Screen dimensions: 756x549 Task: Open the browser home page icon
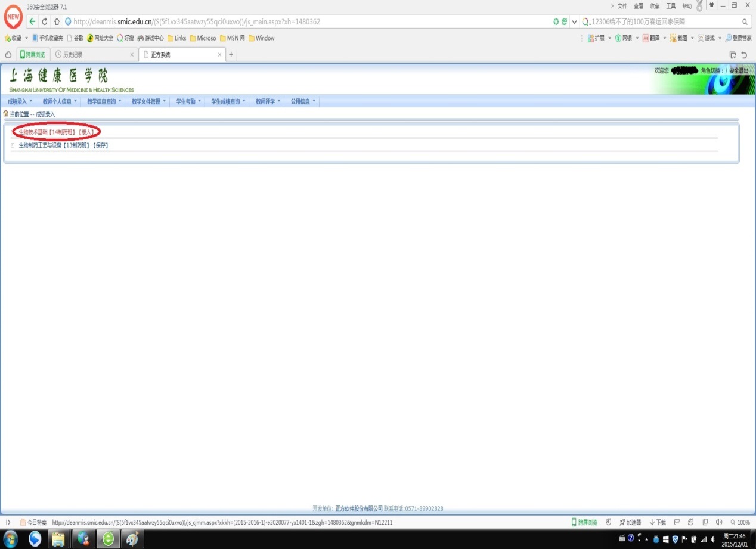57,21
